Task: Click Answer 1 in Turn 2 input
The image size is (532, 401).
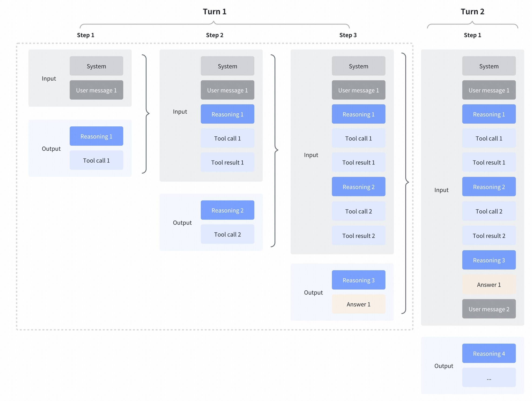Action: pyautogui.click(x=489, y=284)
